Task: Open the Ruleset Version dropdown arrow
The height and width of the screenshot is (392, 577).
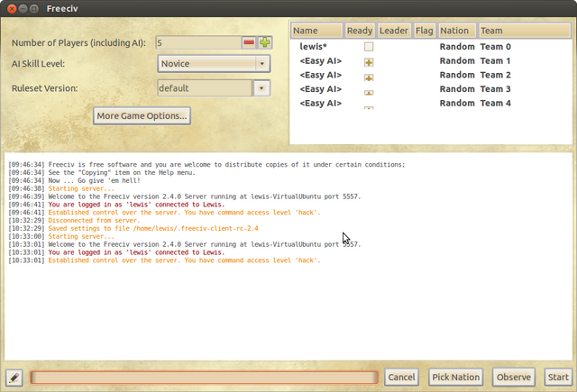Action: (261, 88)
